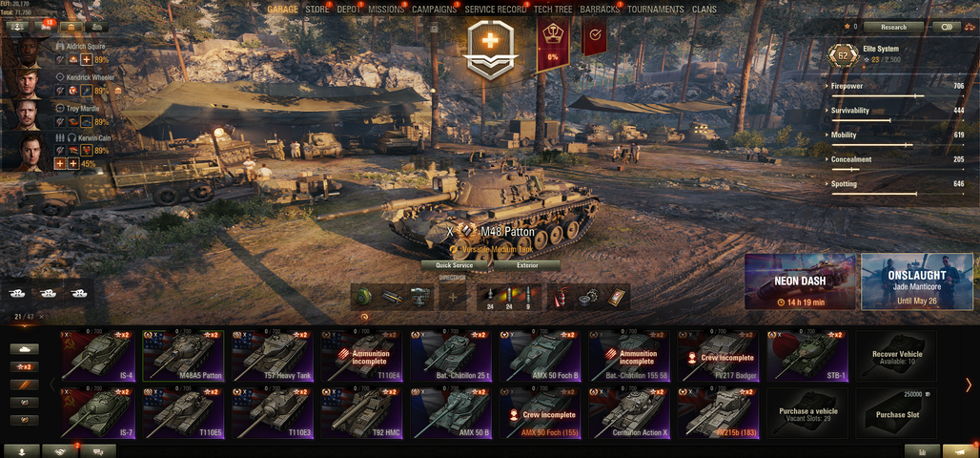The height and width of the screenshot is (458, 980).
Task: Open Aldrich Squire's new skill plus icon
Action: 86,59
